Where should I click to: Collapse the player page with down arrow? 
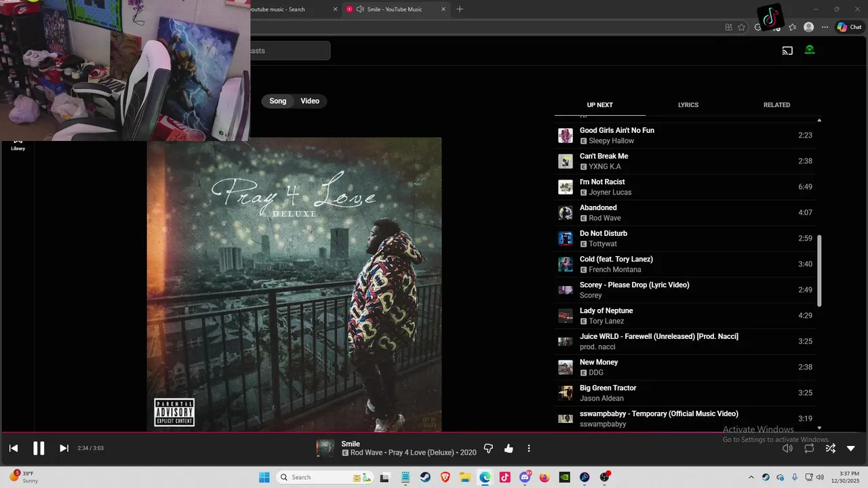(851, 448)
